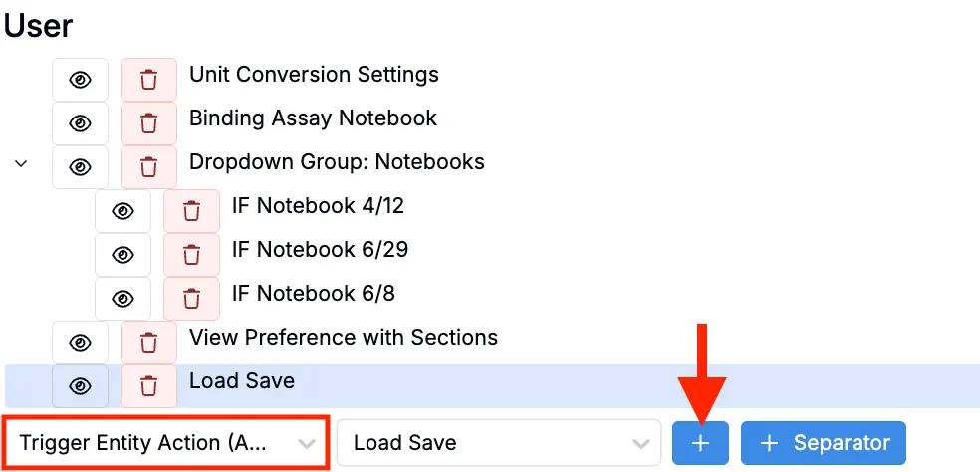Delete the Unit Conversion Settings item
The image size is (980, 472).
(x=148, y=79)
